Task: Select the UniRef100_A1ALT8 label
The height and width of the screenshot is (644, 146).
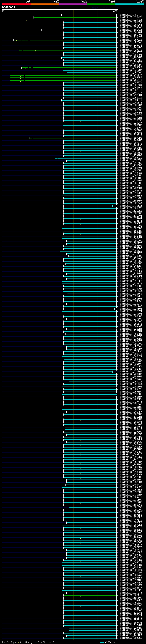Action: click(131, 37)
